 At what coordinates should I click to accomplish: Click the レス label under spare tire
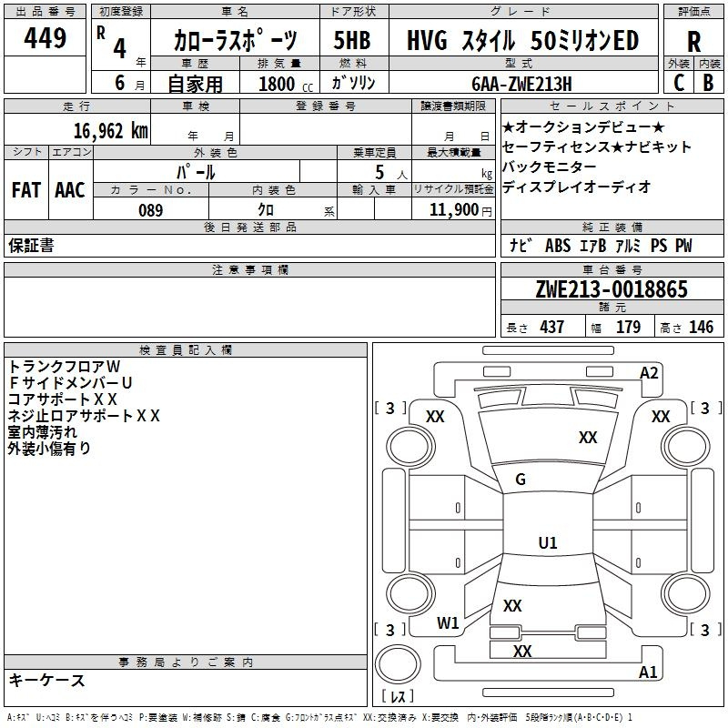398,695
